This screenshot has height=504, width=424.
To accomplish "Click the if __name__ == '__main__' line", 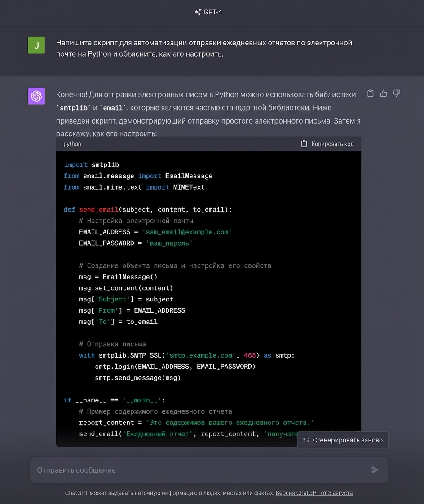I will pos(114,401).
